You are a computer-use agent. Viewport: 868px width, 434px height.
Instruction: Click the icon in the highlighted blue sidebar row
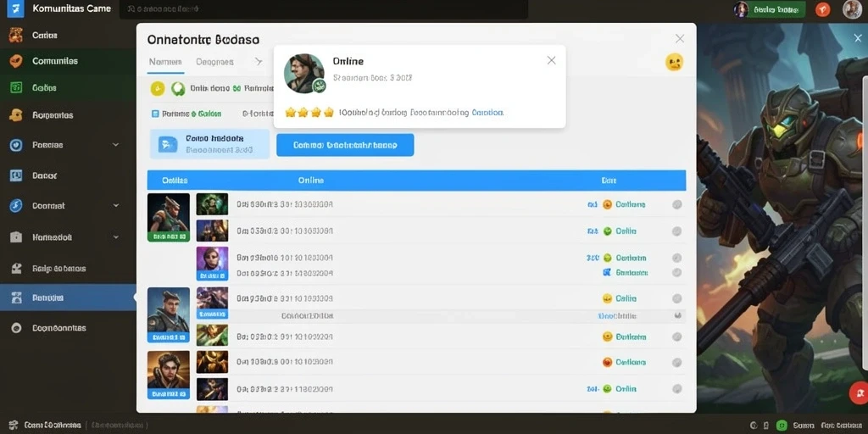point(17,298)
